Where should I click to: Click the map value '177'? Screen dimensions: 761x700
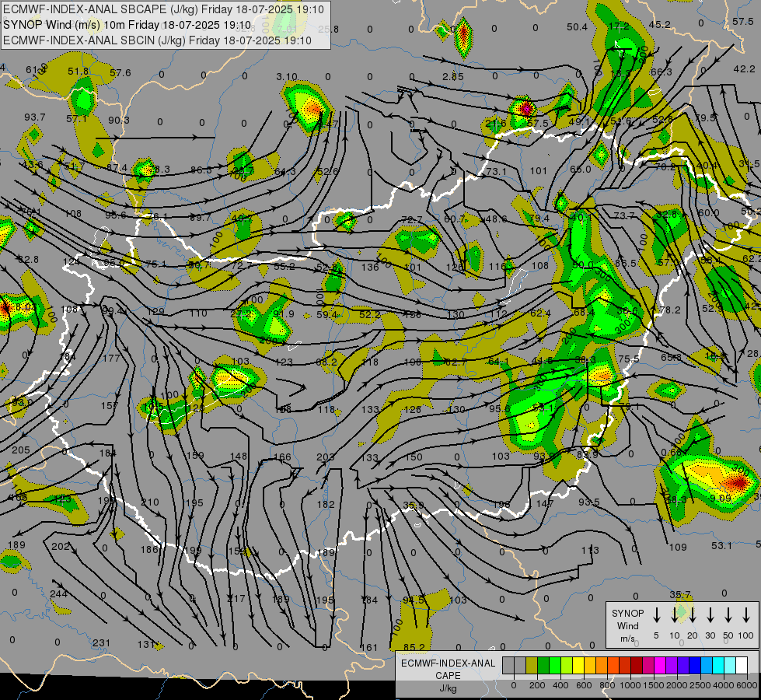coord(111,358)
